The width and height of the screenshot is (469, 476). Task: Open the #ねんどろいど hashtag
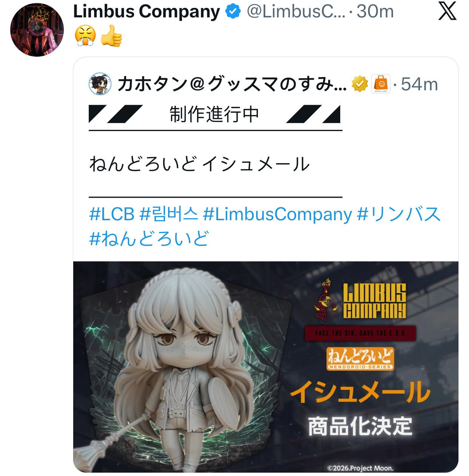point(149,239)
